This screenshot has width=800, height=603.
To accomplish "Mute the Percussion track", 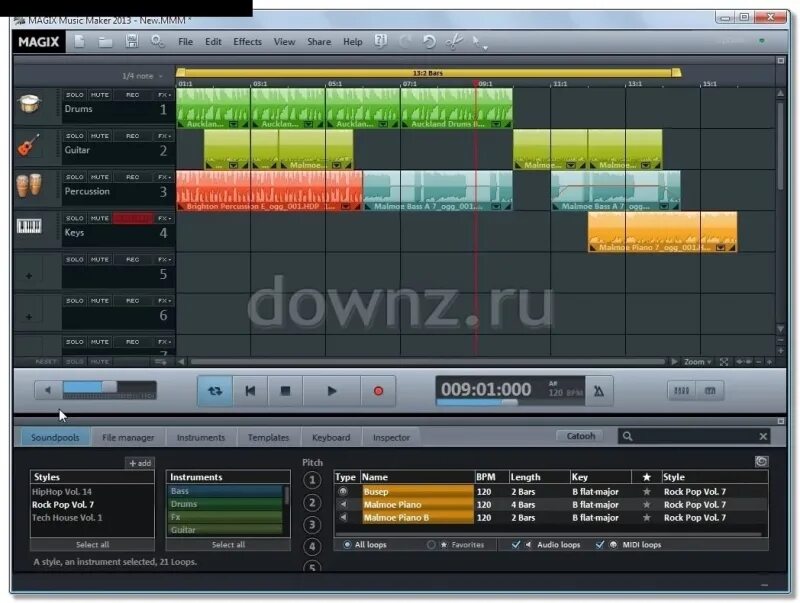I will pos(99,177).
